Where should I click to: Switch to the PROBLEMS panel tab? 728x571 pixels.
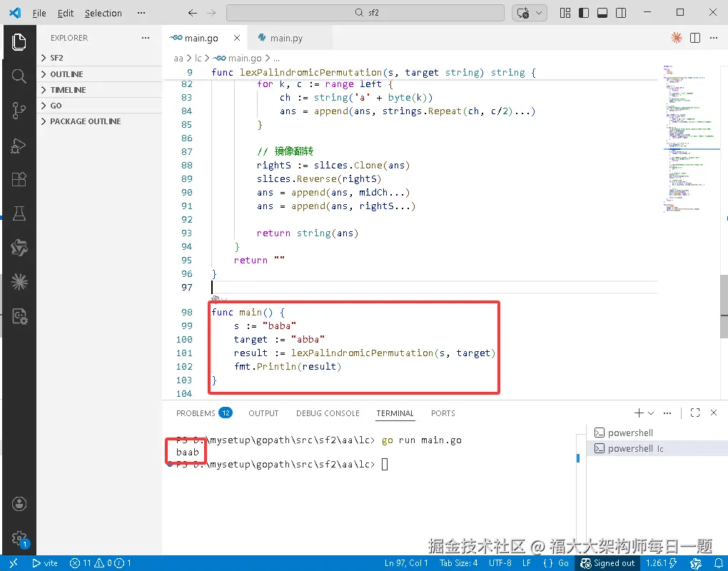click(204, 413)
